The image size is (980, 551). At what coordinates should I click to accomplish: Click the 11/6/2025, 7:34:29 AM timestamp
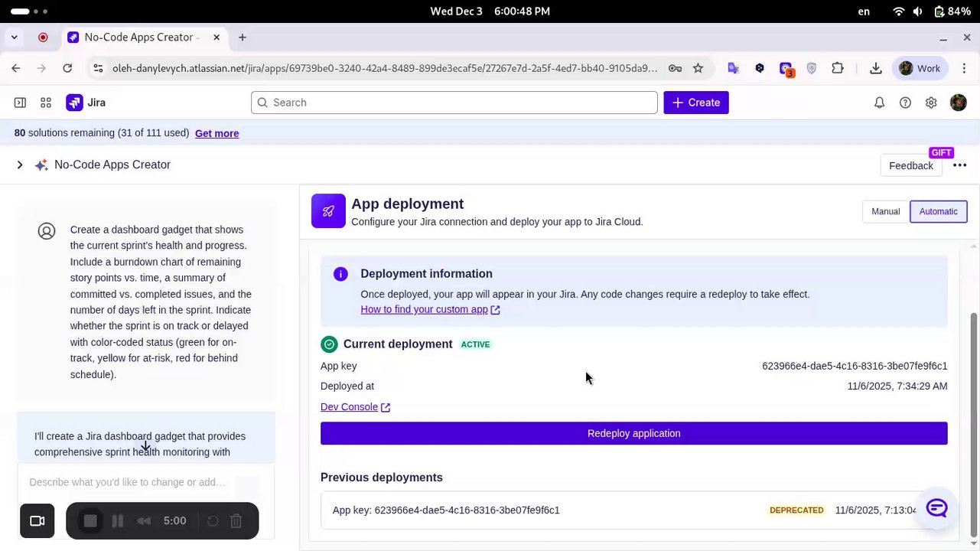click(897, 386)
